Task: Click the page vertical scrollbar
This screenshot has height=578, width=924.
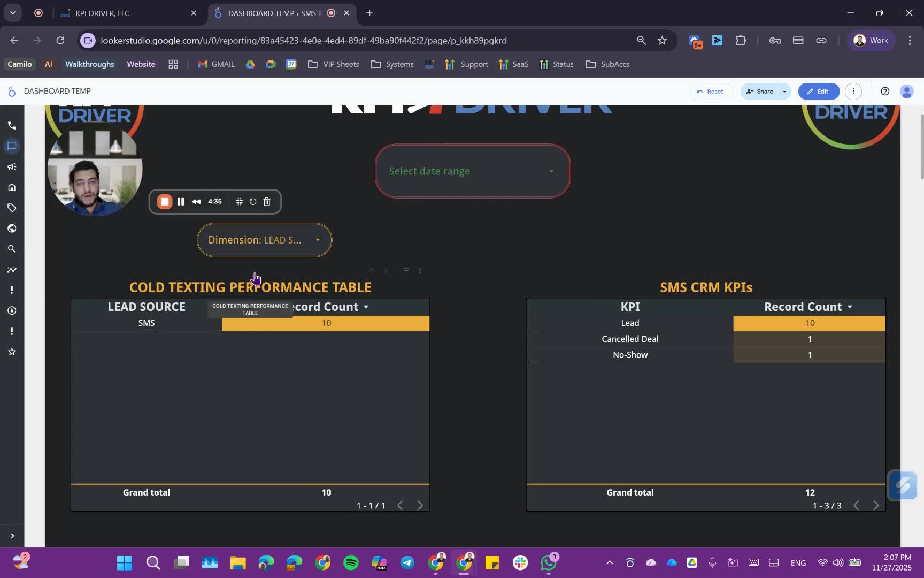Action: coord(921,147)
